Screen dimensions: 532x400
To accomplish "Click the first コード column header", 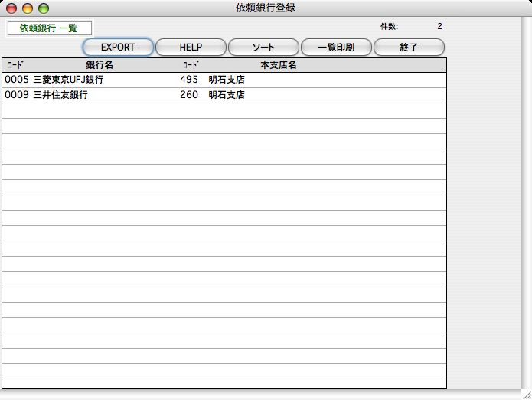I will point(15,65).
